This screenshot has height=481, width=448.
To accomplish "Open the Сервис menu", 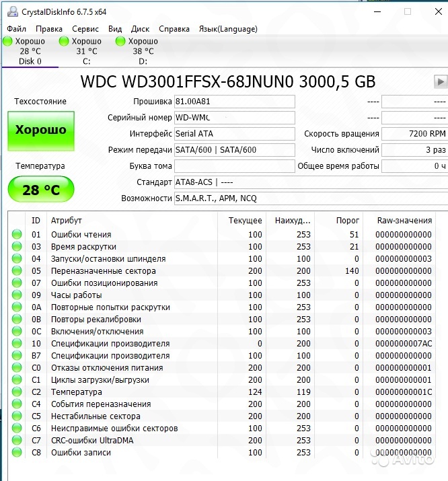I will (85, 29).
